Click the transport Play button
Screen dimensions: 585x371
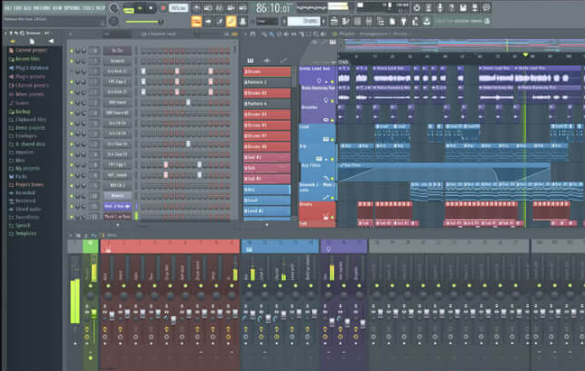[140, 8]
